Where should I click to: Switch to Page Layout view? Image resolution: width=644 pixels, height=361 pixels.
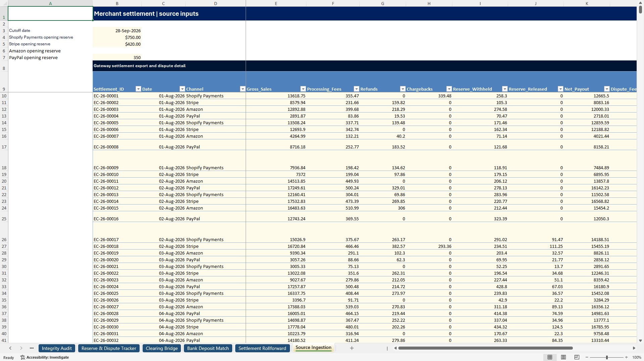pos(563,357)
